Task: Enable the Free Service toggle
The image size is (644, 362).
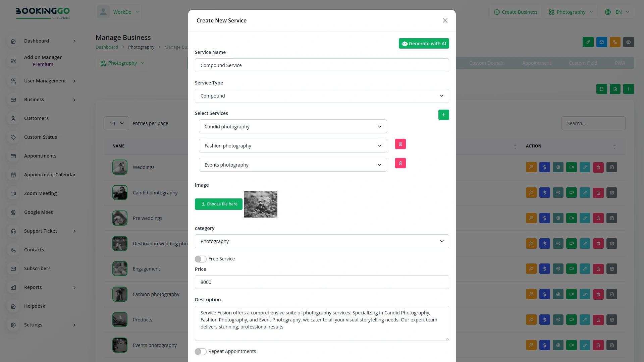Action: pyautogui.click(x=201, y=259)
